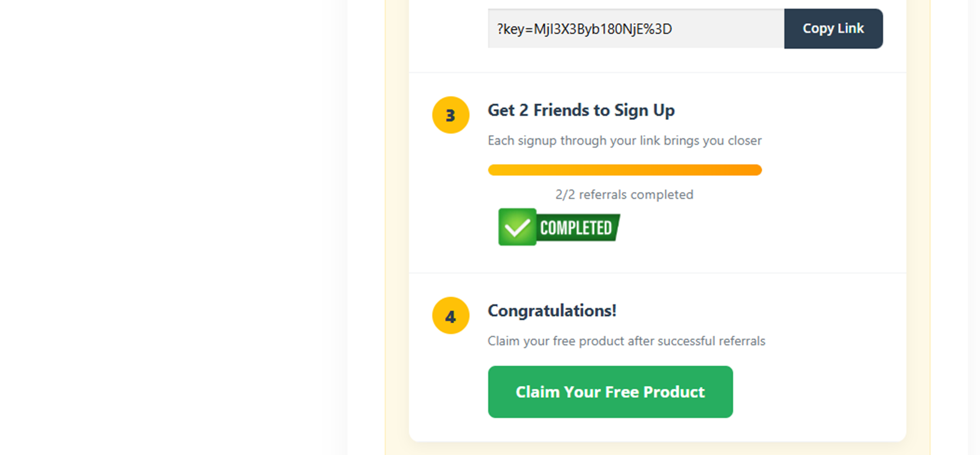Click the divider line between steps 3 and 4
The height and width of the screenshot is (455, 980).
point(657,273)
